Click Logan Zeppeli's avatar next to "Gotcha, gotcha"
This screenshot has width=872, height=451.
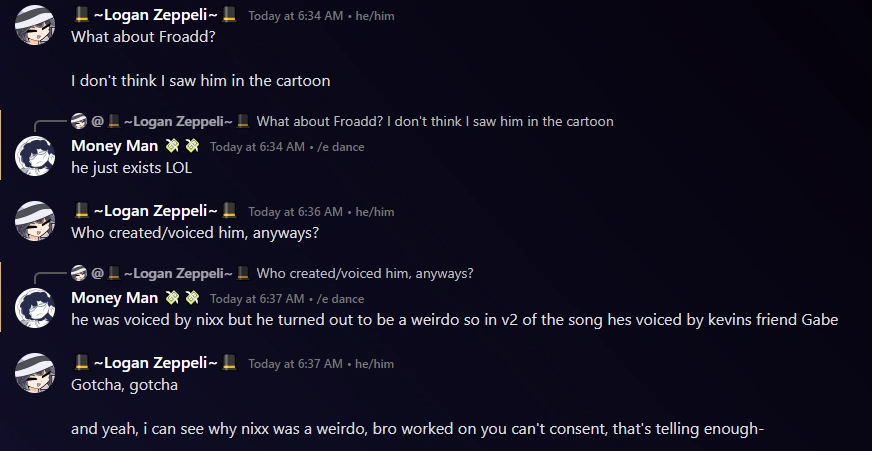click(35, 372)
